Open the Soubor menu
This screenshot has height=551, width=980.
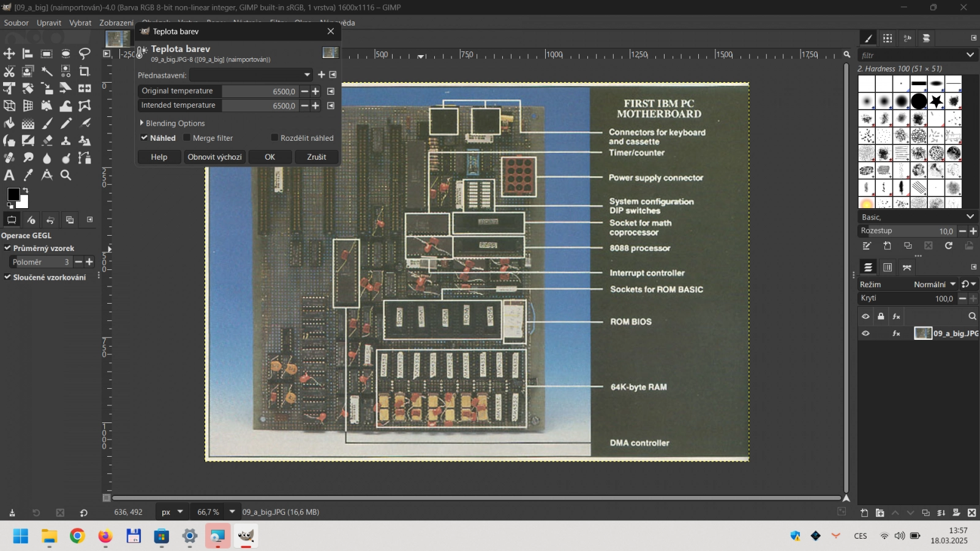coord(17,23)
